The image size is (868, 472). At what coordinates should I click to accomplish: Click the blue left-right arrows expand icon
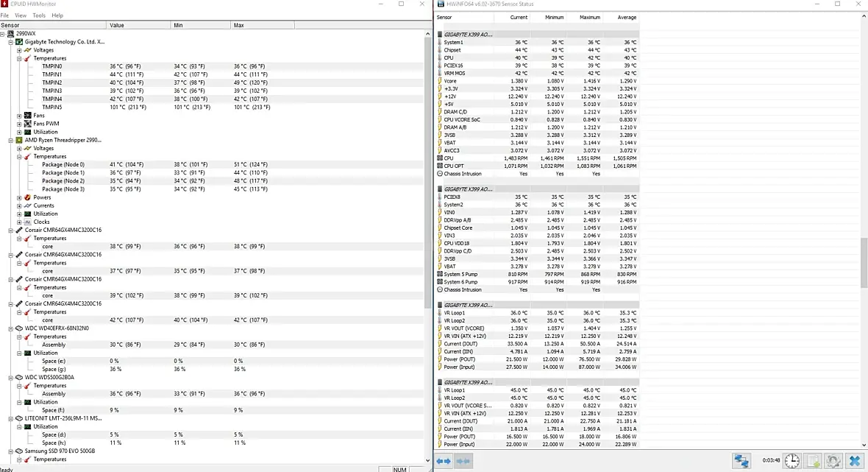pyautogui.click(x=444, y=460)
